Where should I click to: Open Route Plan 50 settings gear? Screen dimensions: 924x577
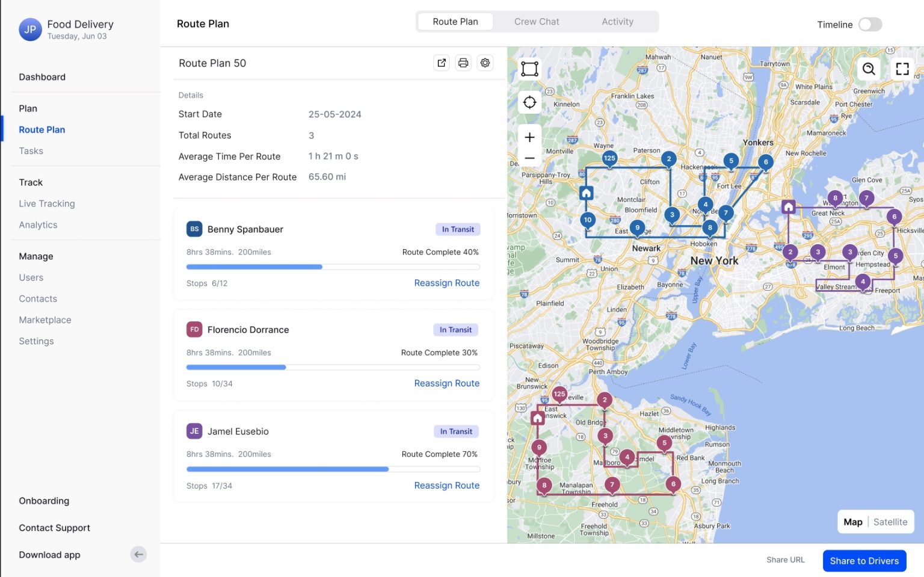[485, 63]
